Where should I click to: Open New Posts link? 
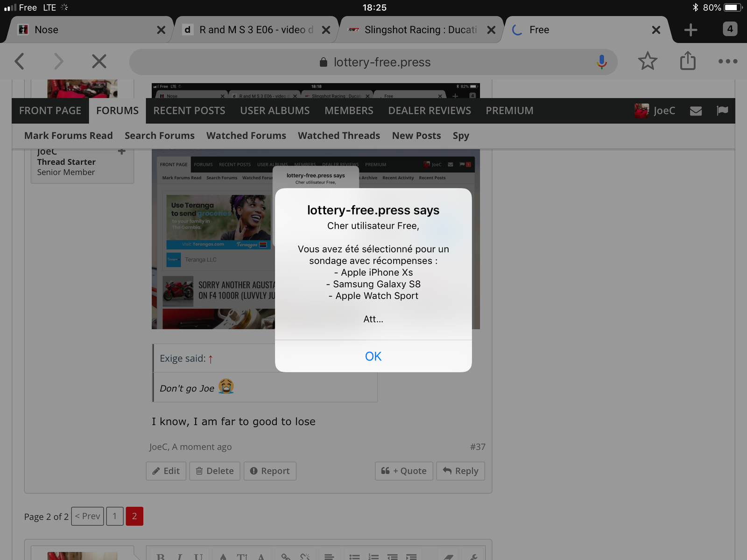tap(416, 135)
